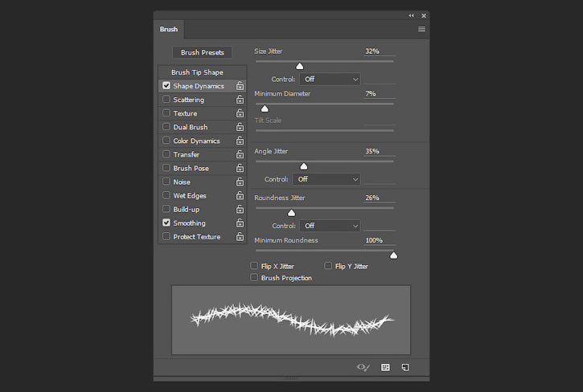This screenshot has height=392, width=583.
Task: Check the Flip Y Jitter option
Action: point(328,266)
